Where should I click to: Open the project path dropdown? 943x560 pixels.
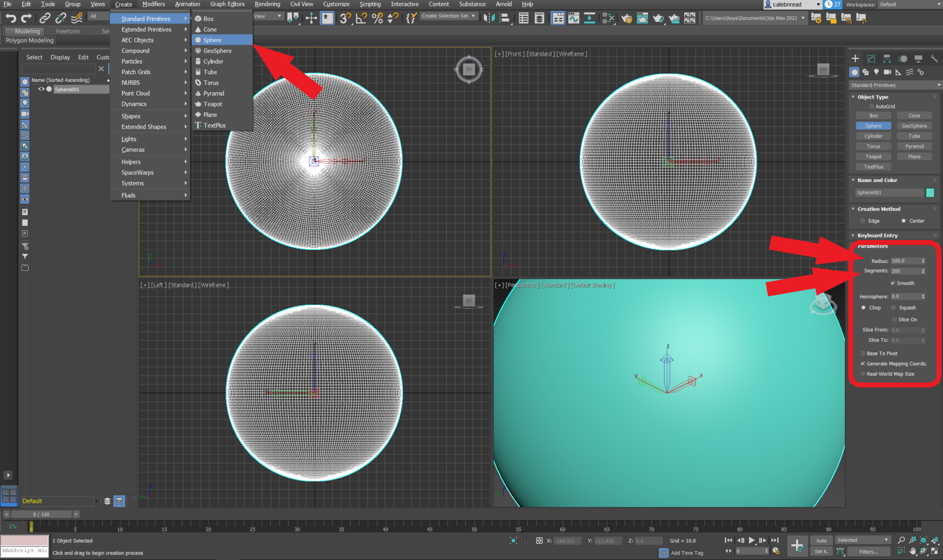755,18
